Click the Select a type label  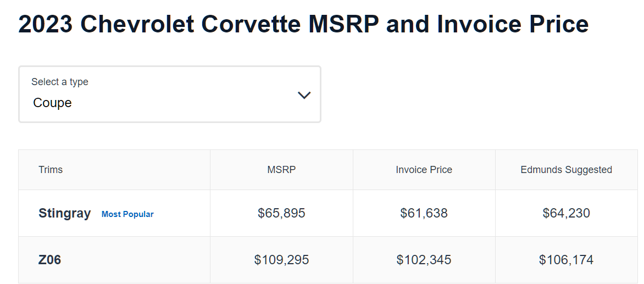tap(60, 82)
